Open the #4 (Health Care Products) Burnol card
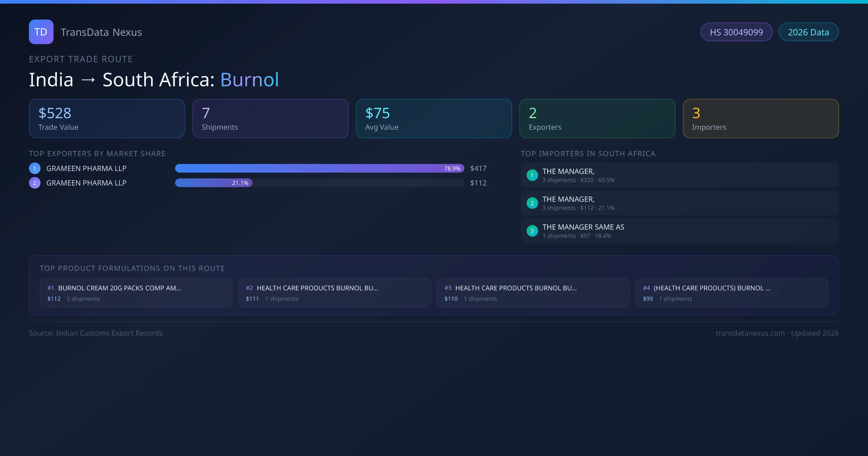Viewport: 868px width, 456px height. (x=731, y=293)
